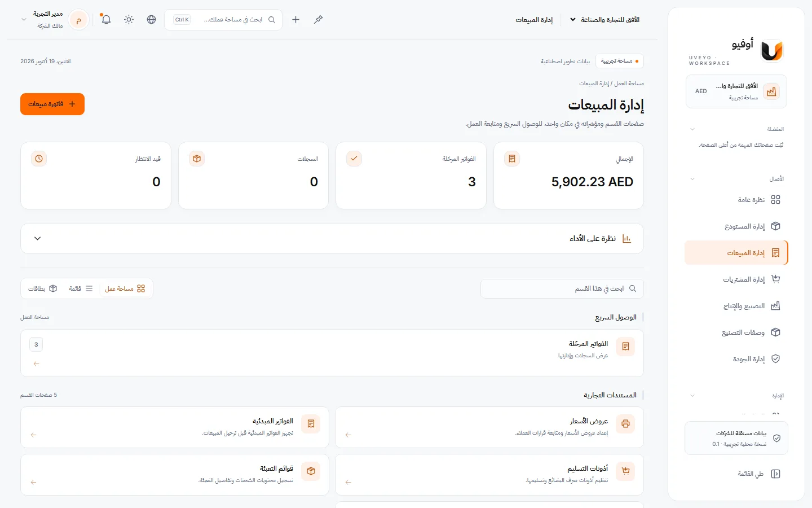
Task: Click the فاتورة مبيعات create button
Action: [x=52, y=104]
